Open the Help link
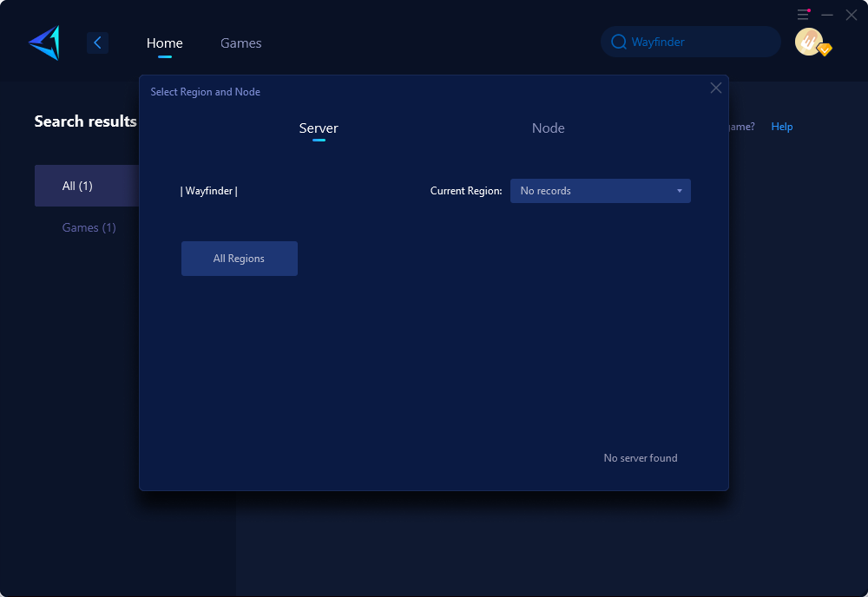The height and width of the screenshot is (597, 868). tap(781, 127)
